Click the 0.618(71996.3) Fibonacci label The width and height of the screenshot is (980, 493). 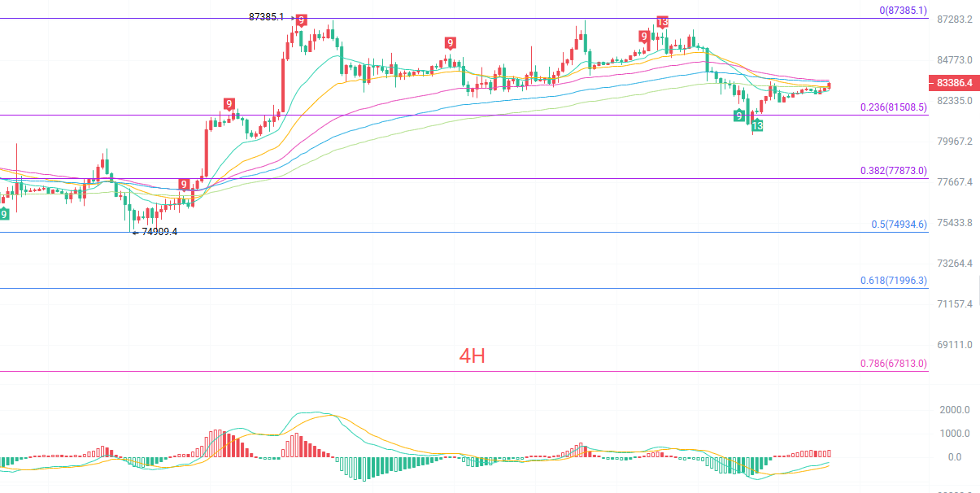[x=894, y=281]
